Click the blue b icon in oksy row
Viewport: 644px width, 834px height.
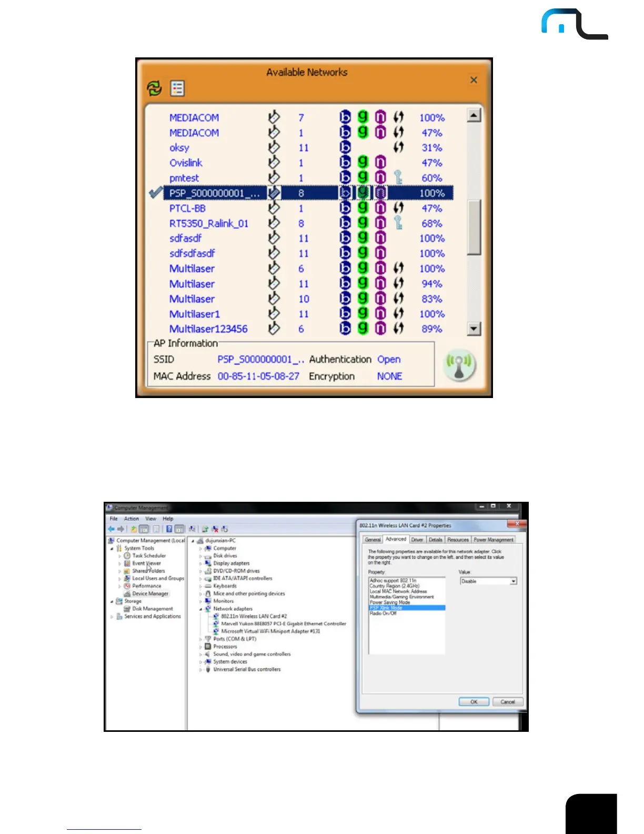[x=345, y=147]
